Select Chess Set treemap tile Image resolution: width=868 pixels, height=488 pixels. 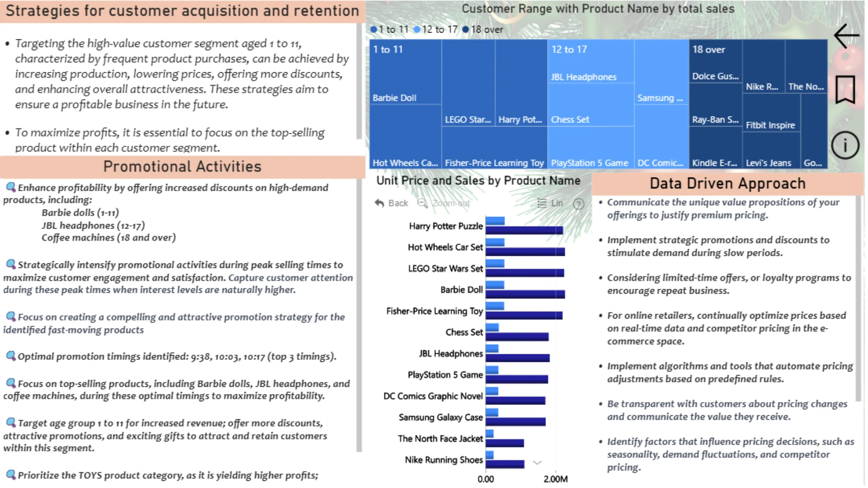[x=590, y=105]
